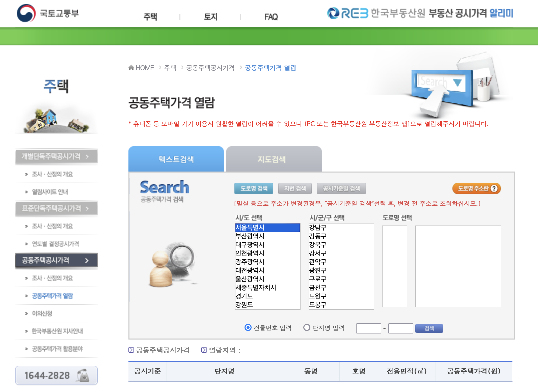Open the 토지 top menu
This screenshot has height=392, width=538.
point(211,17)
